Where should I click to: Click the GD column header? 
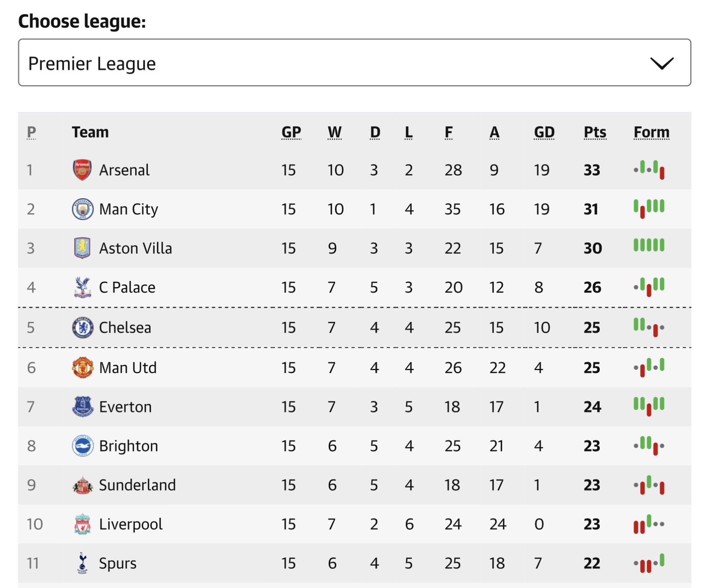tap(544, 132)
